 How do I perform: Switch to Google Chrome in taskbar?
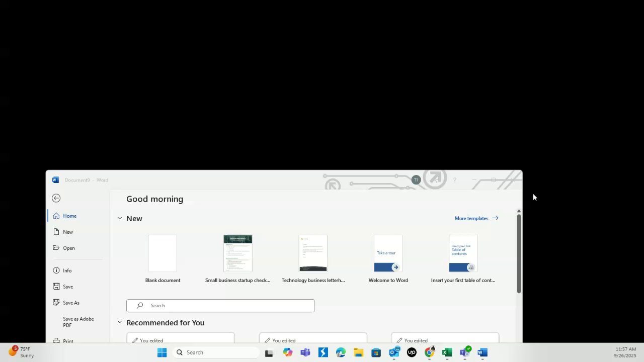pyautogui.click(x=429, y=352)
